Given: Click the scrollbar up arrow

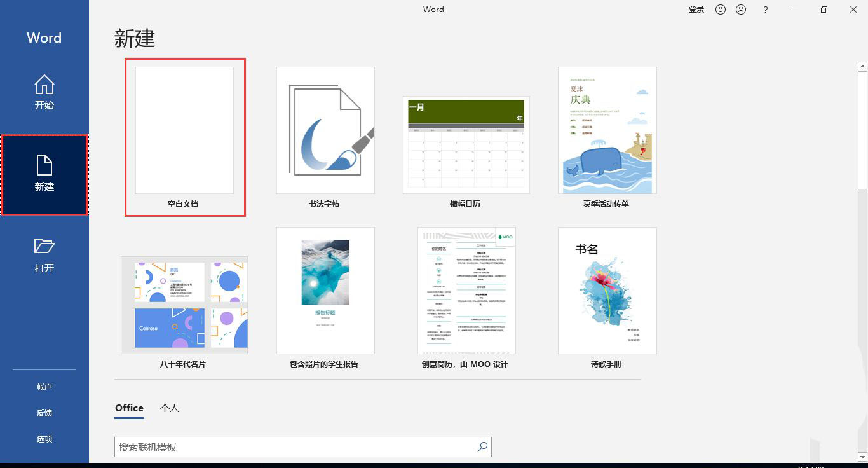Looking at the screenshot, I should pyautogui.click(x=862, y=65).
